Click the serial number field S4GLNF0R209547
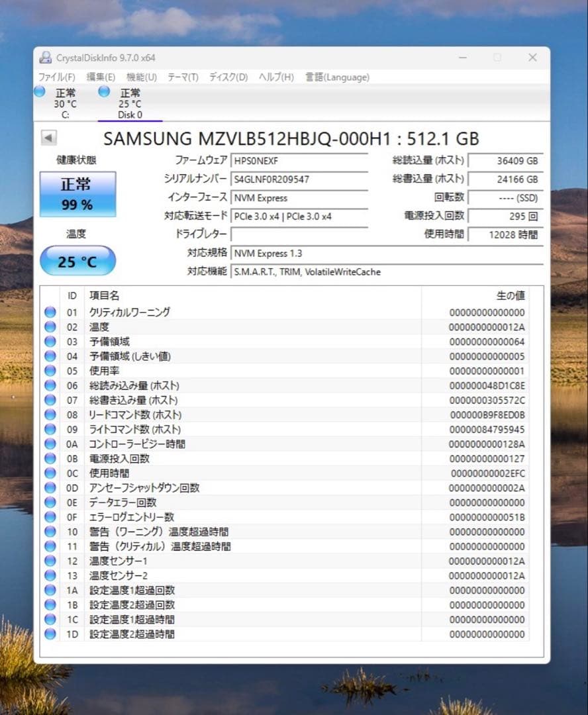This screenshot has height=715, width=588. click(299, 179)
